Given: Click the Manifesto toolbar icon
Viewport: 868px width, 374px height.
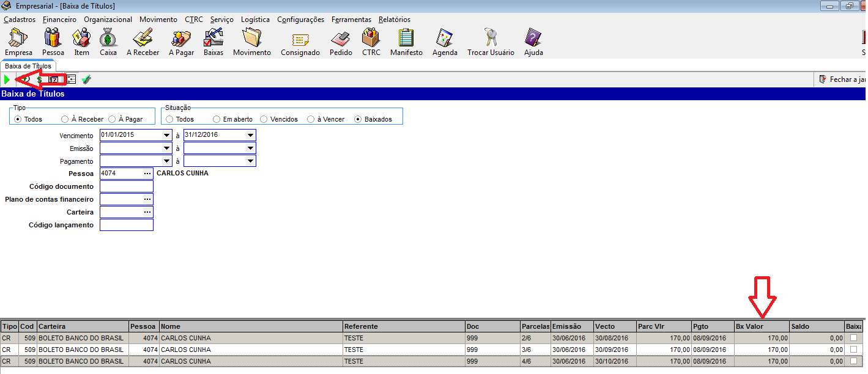Looking at the screenshot, I should coord(406,42).
